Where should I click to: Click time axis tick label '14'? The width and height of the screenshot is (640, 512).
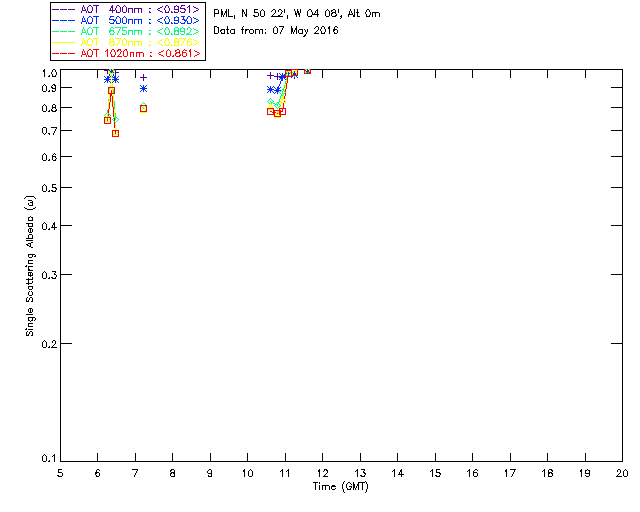tap(398, 473)
